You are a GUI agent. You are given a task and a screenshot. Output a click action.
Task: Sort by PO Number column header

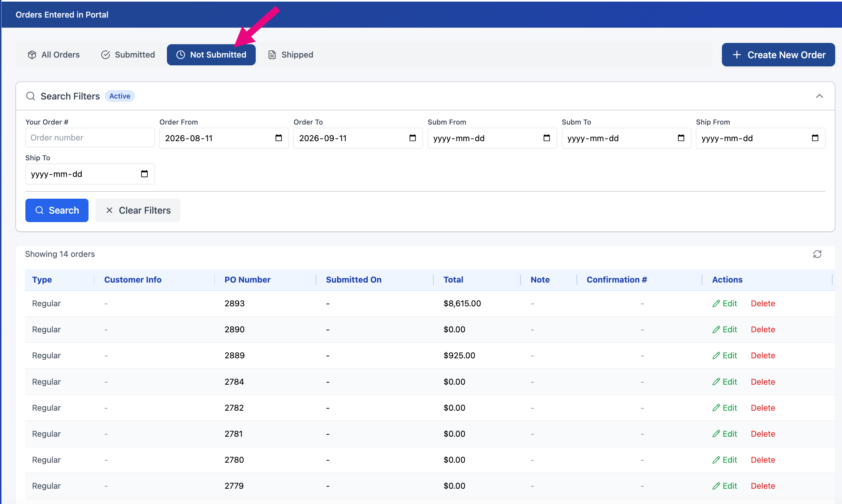pos(247,280)
